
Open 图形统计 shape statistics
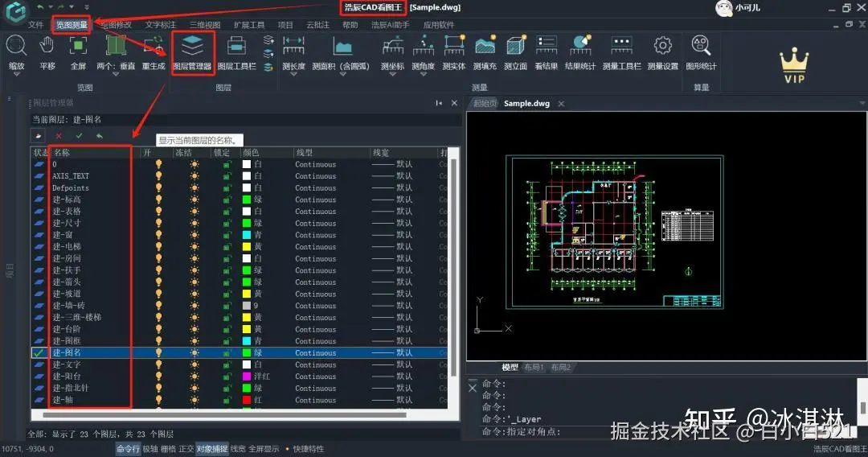701,52
